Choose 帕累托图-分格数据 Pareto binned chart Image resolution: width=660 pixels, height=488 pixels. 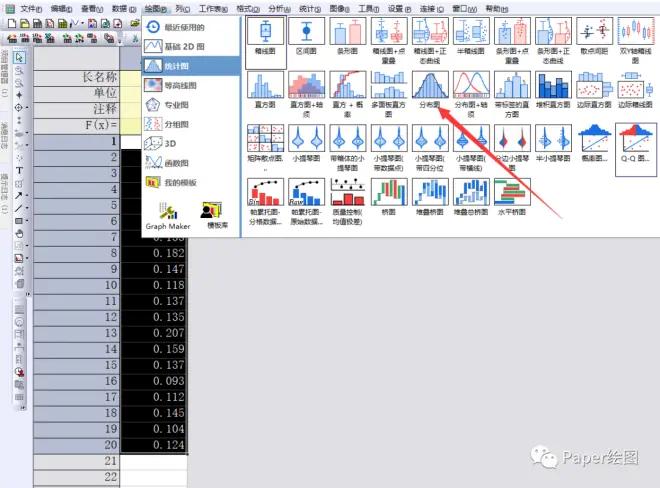266,201
